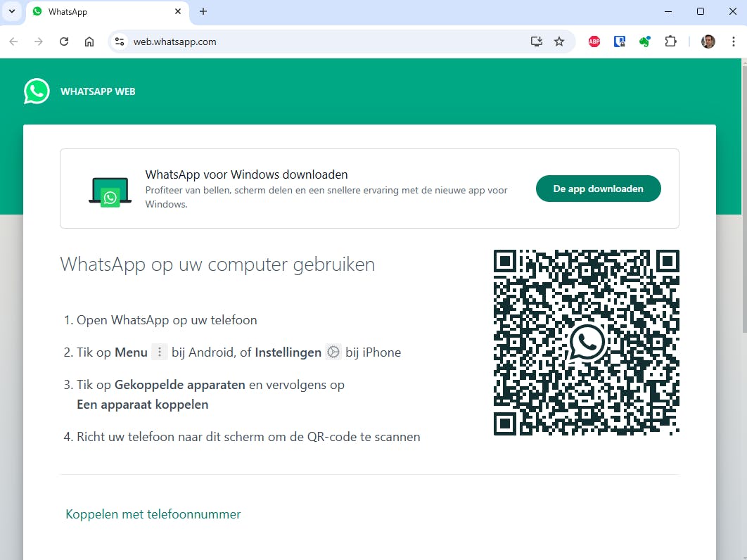This screenshot has height=560, width=747.
Task: Close the WhatsApp tab
Action: coord(178,11)
